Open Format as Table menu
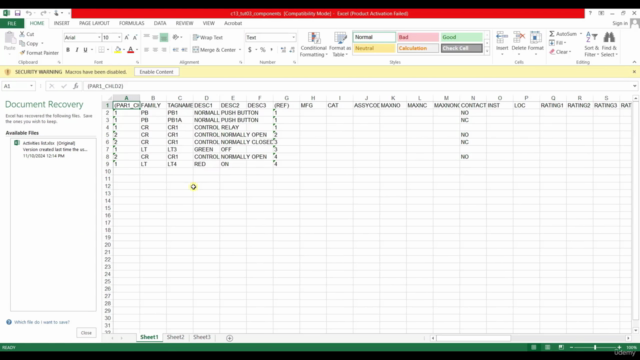 340,44
